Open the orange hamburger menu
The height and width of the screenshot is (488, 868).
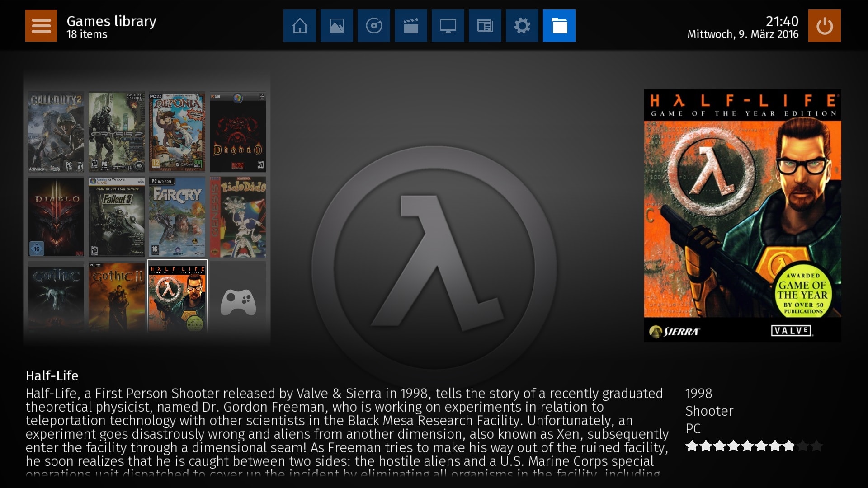click(41, 26)
